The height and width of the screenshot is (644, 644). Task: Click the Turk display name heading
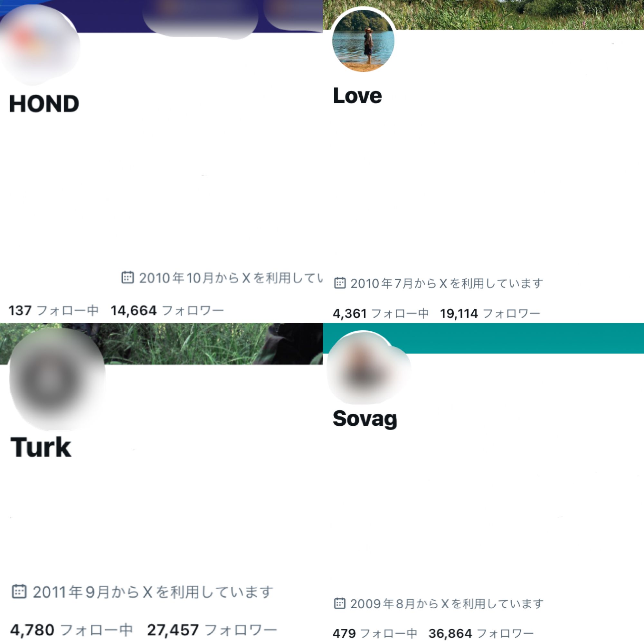tap(41, 447)
